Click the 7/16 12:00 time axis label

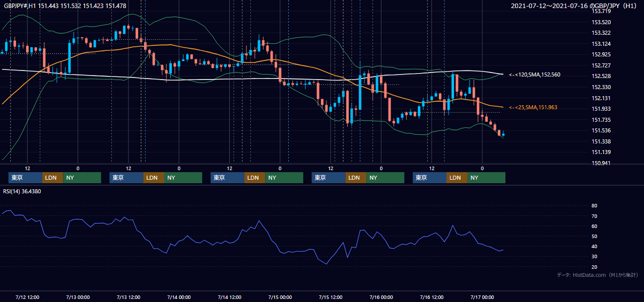432,297
